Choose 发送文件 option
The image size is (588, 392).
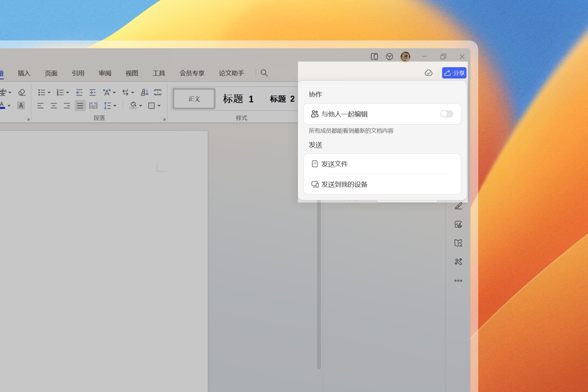pos(382,164)
